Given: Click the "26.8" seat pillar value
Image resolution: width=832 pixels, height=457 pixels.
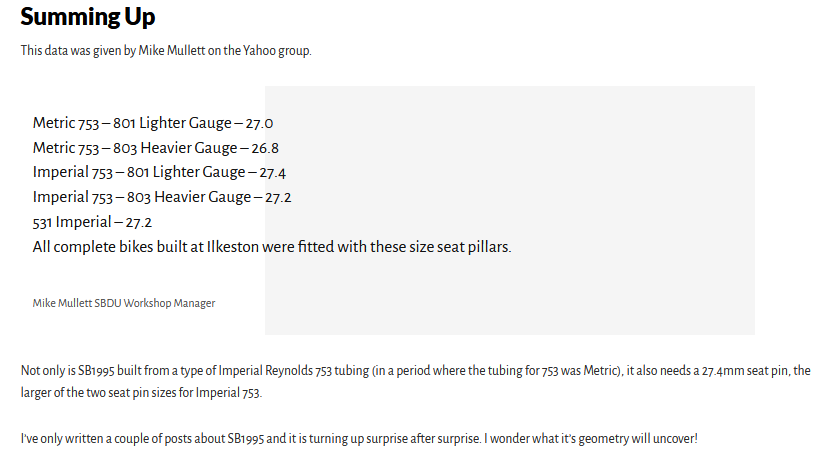Looking at the screenshot, I should tap(265, 148).
